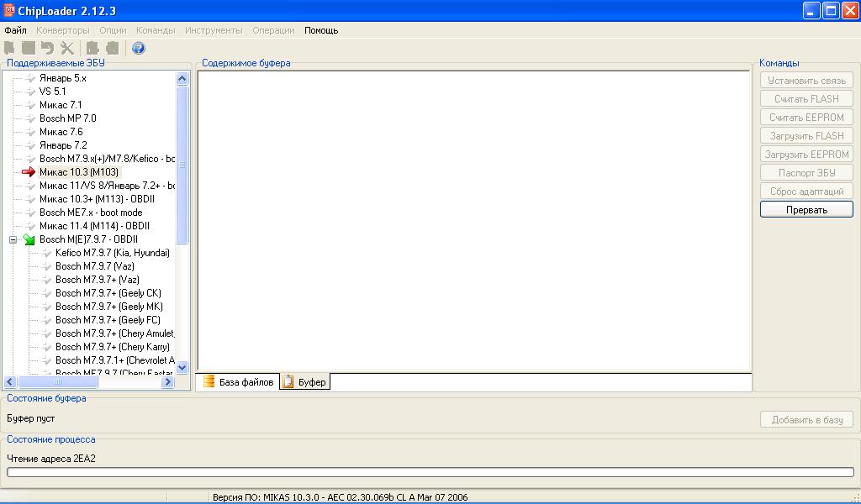Click the arrow icon beside Kefico M7.9.7 (Kia, Hyundai)

click(46, 253)
